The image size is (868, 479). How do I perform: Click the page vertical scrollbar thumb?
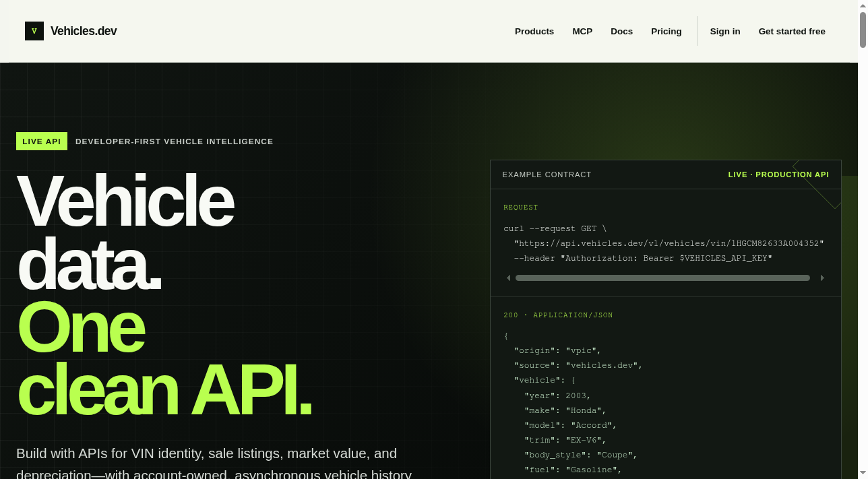pos(863,30)
